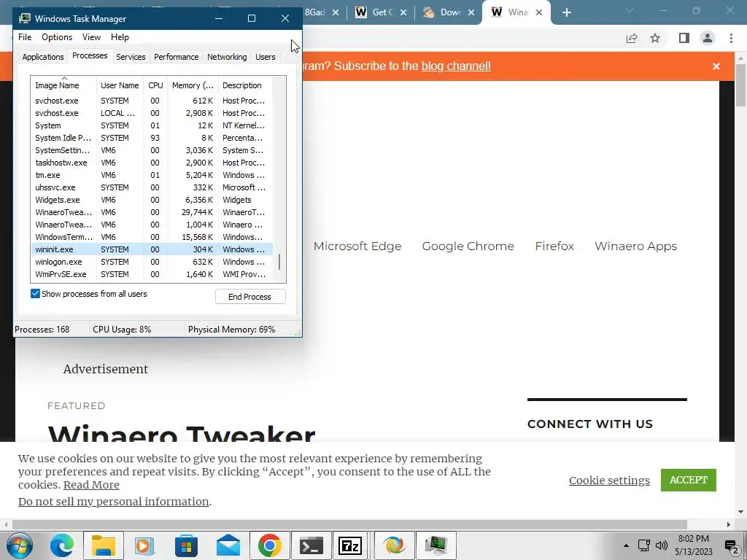Show hidden system tray icons
747x560 pixels.
pos(626,545)
